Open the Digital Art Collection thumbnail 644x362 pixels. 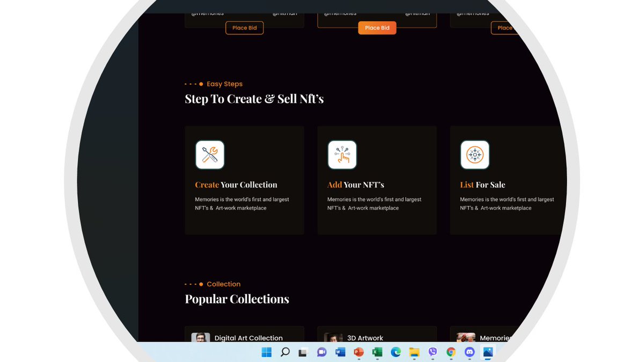[x=200, y=337]
